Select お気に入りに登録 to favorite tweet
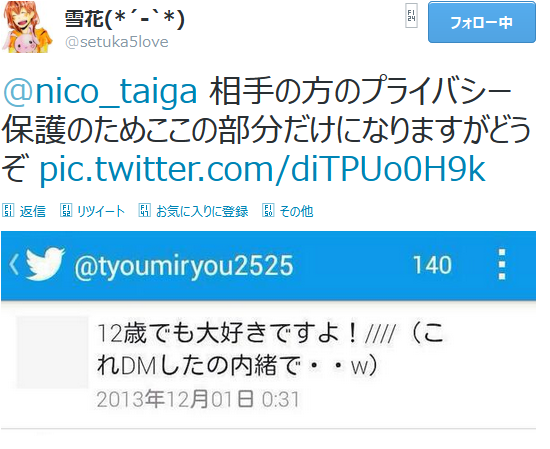This screenshot has width=550, height=449. click(x=202, y=211)
